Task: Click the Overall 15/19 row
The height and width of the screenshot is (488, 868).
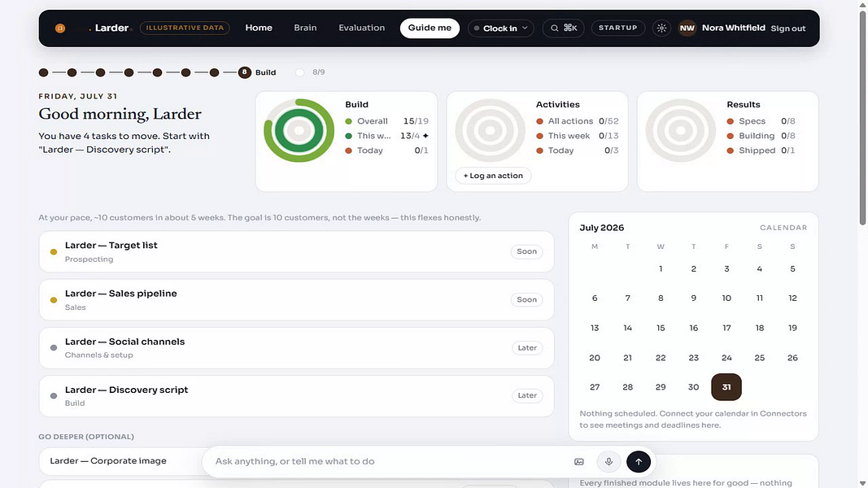Action: 386,121
